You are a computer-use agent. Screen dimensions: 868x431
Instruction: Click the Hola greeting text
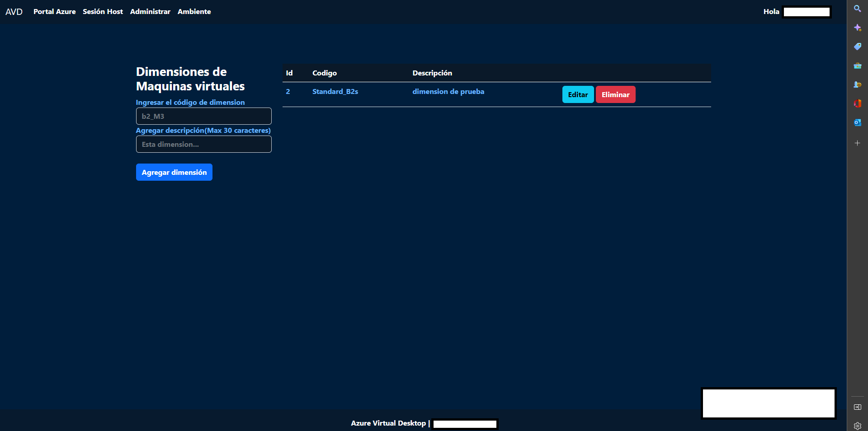pos(771,12)
